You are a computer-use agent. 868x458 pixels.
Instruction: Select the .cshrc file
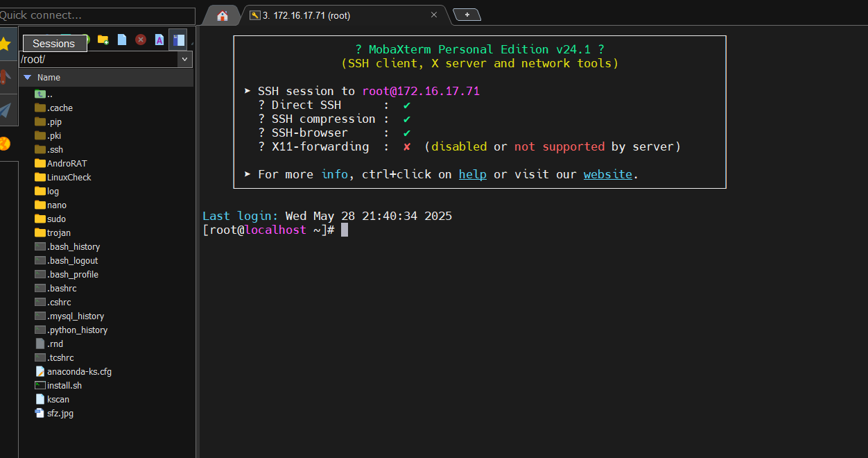[x=53, y=302]
